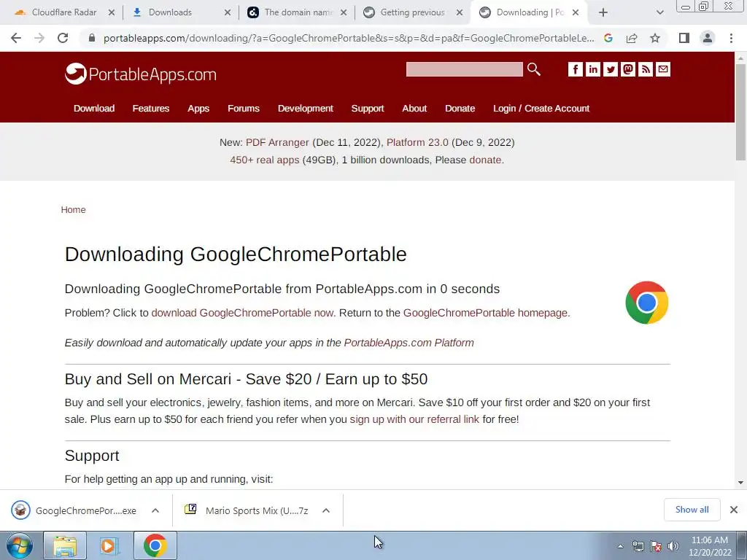Image resolution: width=747 pixels, height=560 pixels.
Task: Click the volume tray icon
Action: coord(673,546)
